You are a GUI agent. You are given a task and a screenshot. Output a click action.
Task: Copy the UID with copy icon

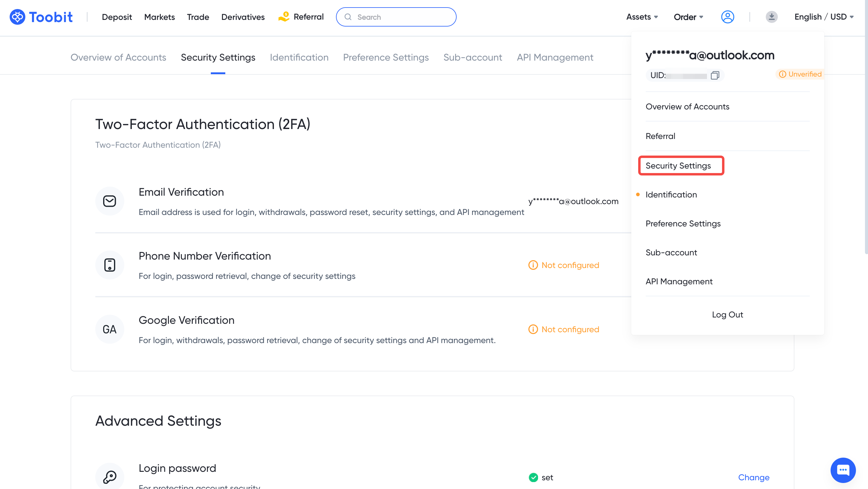[715, 75]
